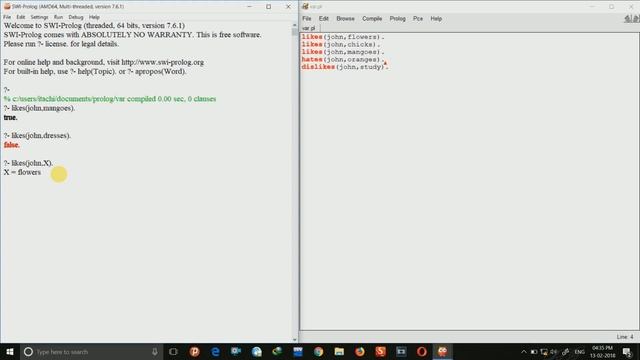The height and width of the screenshot is (360, 640).
Task: Click the network icon in system tray
Action: [x=544, y=352]
